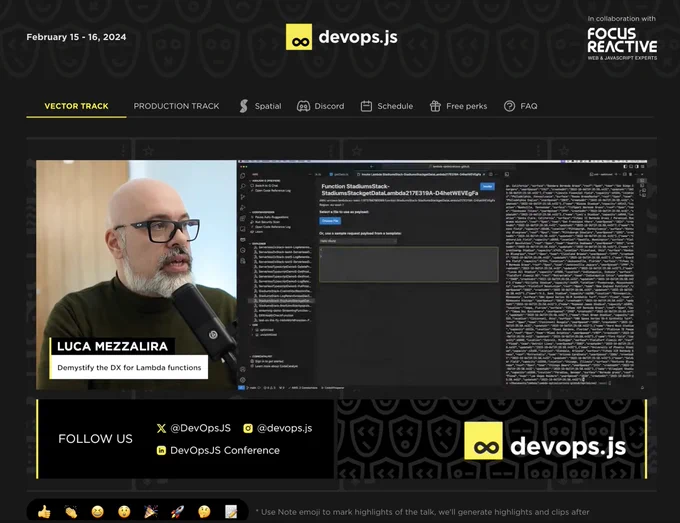The image size is (680, 523).
Task: Switch to the Production Track tab
Action: 176,106
